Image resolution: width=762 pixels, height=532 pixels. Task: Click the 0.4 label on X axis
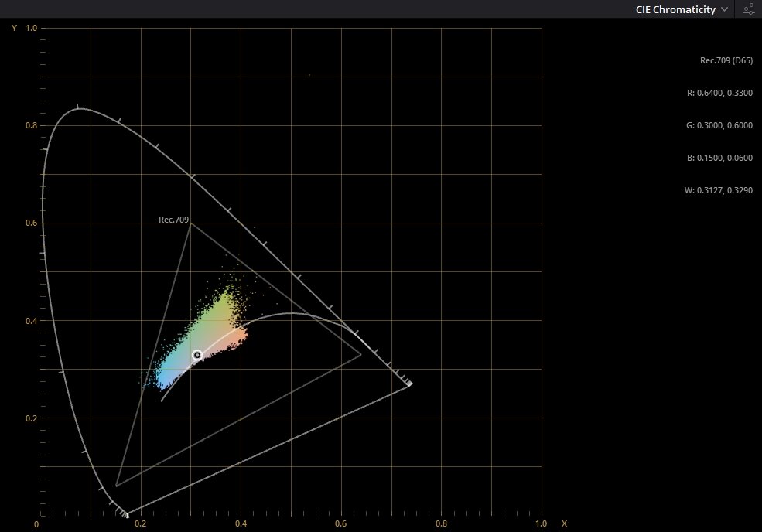click(241, 523)
